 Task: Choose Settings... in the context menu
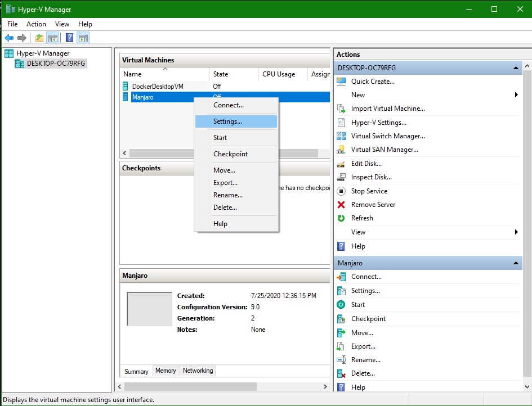tap(227, 121)
